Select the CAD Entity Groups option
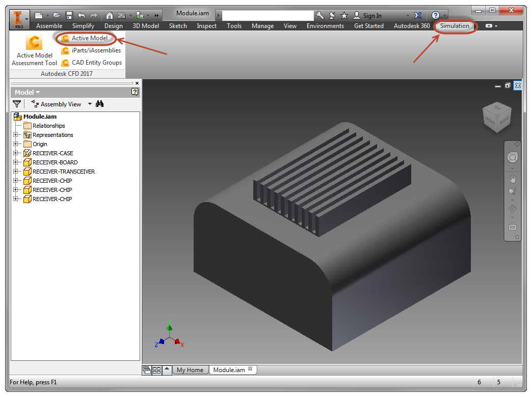The width and height of the screenshot is (532, 397). point(92,63)
